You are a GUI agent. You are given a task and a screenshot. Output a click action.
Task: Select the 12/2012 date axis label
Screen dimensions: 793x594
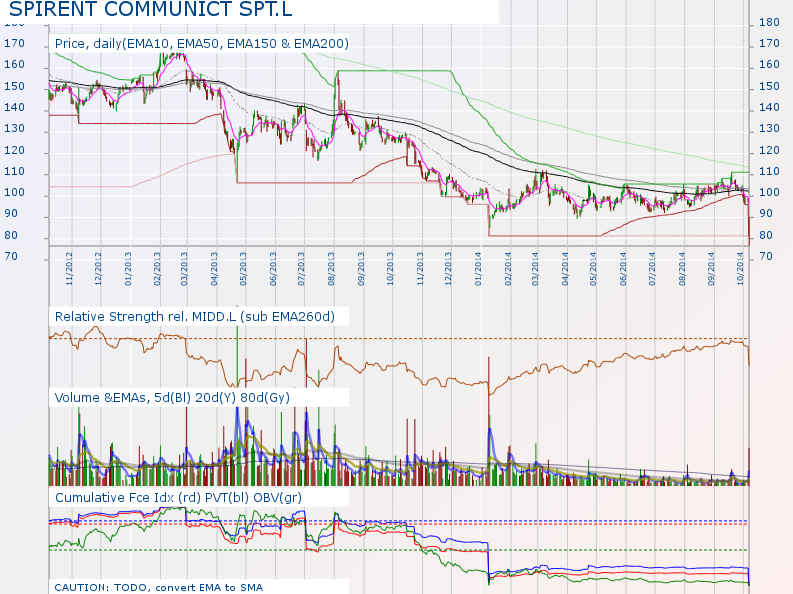tap(98, 268)
